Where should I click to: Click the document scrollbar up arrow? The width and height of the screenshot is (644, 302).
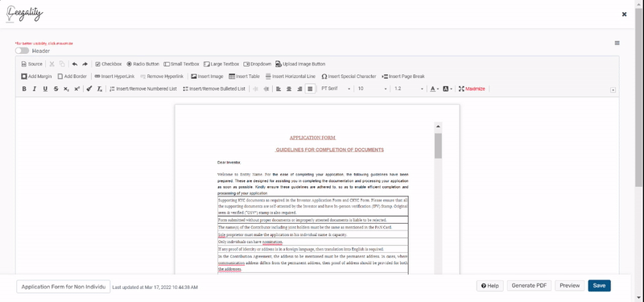(x=438, y=126)
